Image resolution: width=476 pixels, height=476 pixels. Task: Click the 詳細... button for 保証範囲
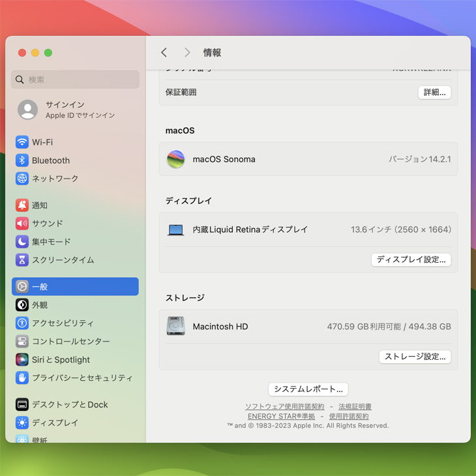tap(434, 93)
